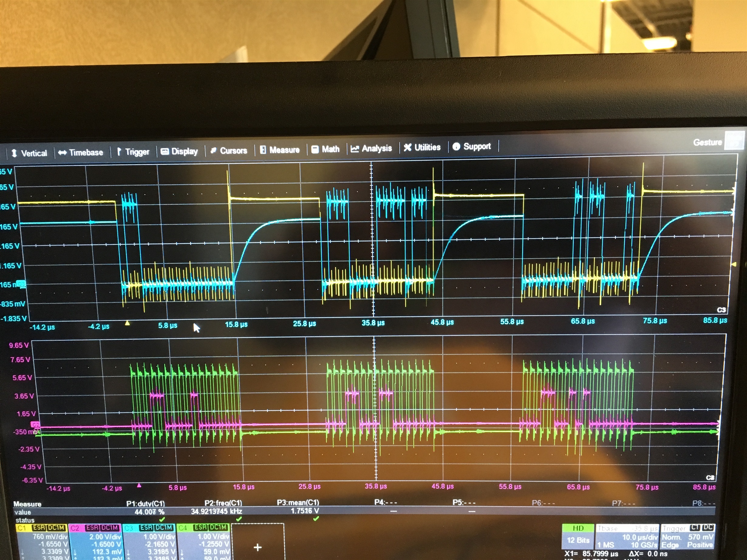Viewport: 747px width, 560px height.
Task: Open the Support menu
Action: coord(472,147)
